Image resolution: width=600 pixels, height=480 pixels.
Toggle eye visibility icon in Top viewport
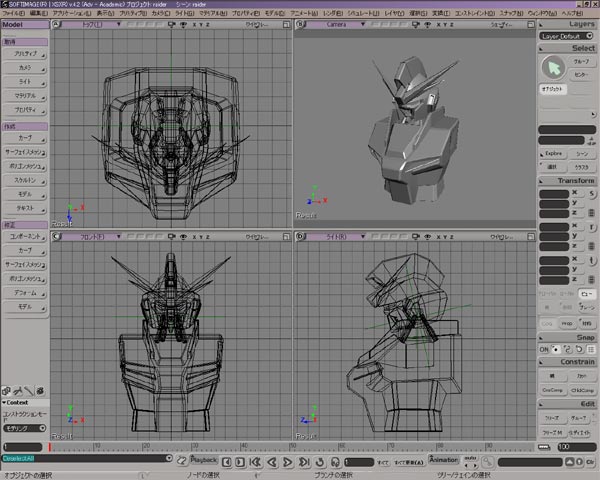(183, 24)
